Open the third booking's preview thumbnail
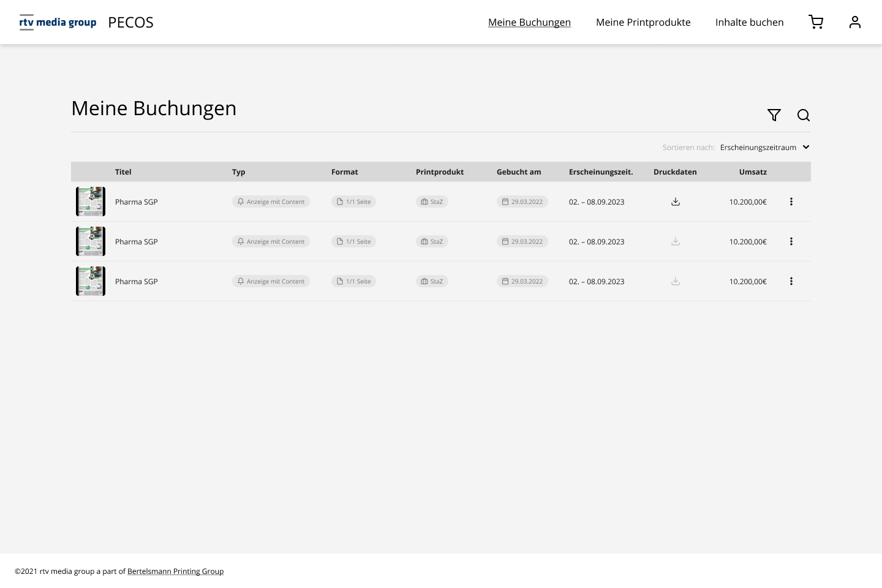Viewport: 882px width, 588px height. click(x=91, y=281)
